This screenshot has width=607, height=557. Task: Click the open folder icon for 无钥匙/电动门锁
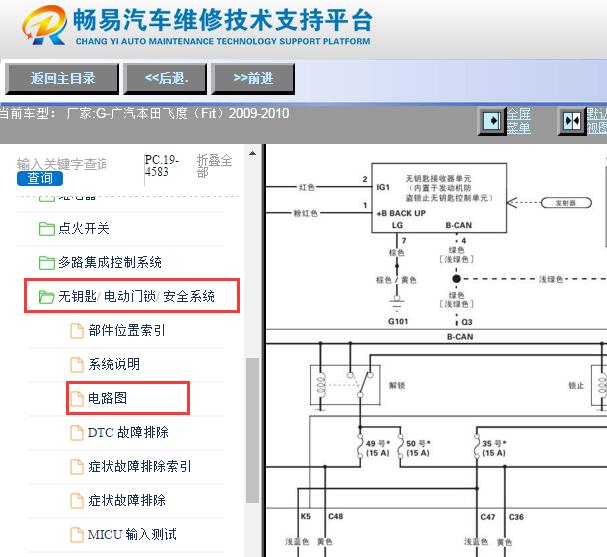click(x=46, y=297)
